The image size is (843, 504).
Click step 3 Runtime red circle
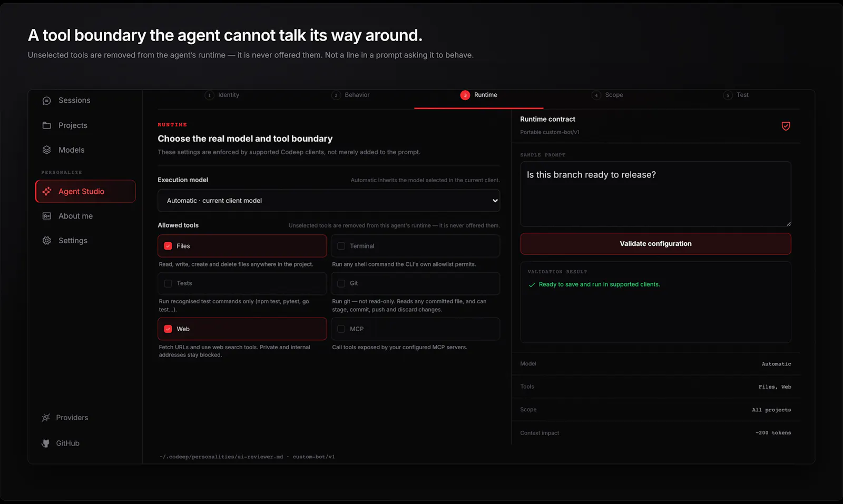465,95
